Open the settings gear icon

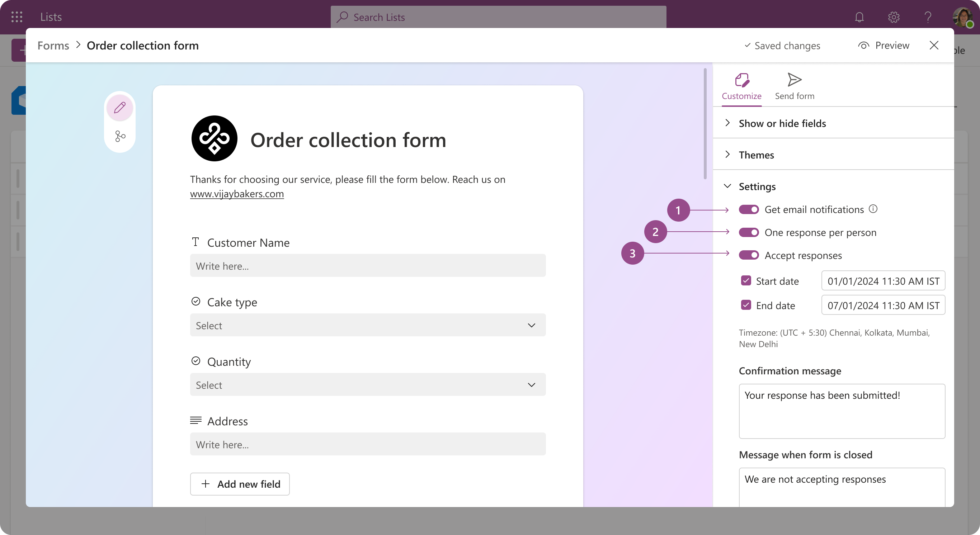[x=894, y=17]
